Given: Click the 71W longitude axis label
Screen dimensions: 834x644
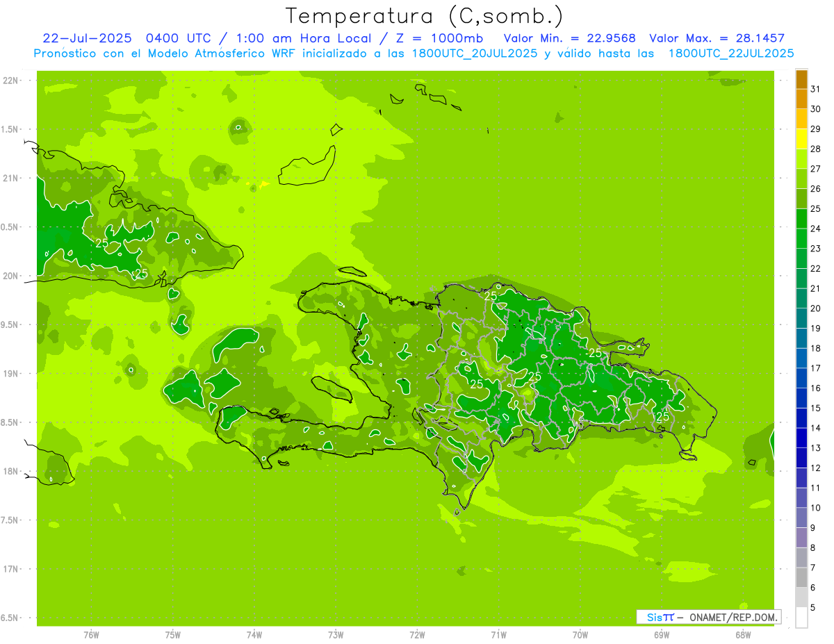Looking at the screenshot, I should pos(498,634).
